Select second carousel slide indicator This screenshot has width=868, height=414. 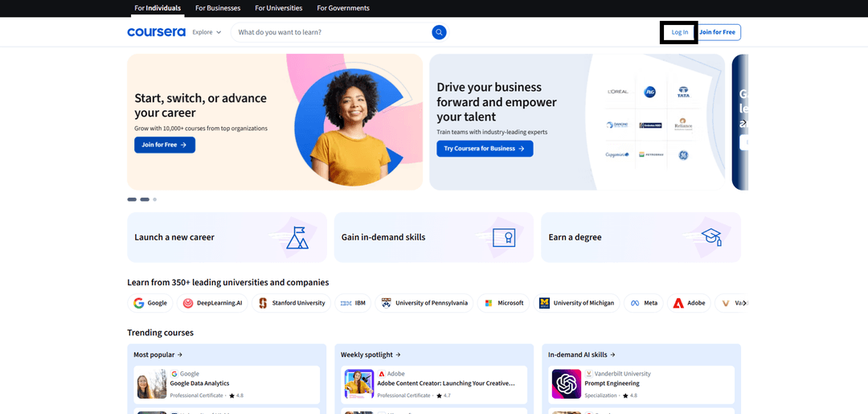pos(145,199)
